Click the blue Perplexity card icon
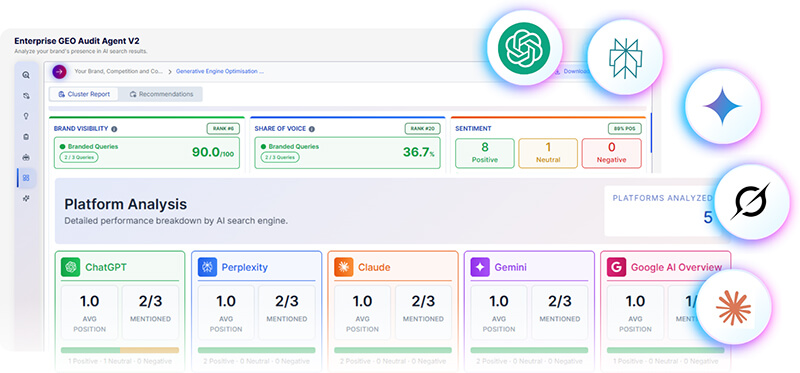800x373 pixels. tap(207, 267)
